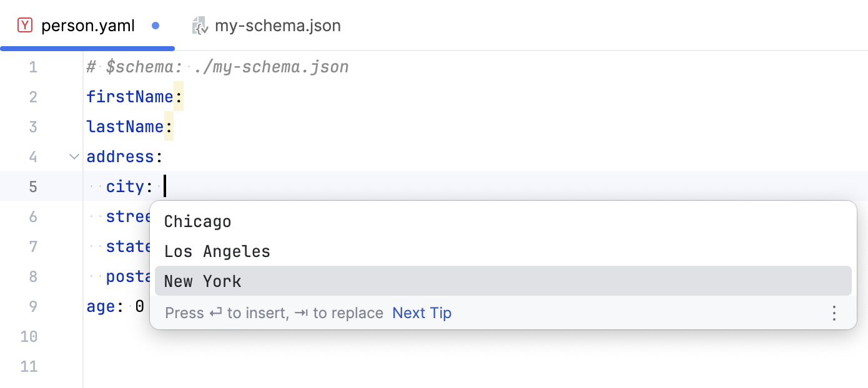This screenshot has height=388, width=868.
Task: Click the $schema comment on line 1
Action: coord(217,67)
